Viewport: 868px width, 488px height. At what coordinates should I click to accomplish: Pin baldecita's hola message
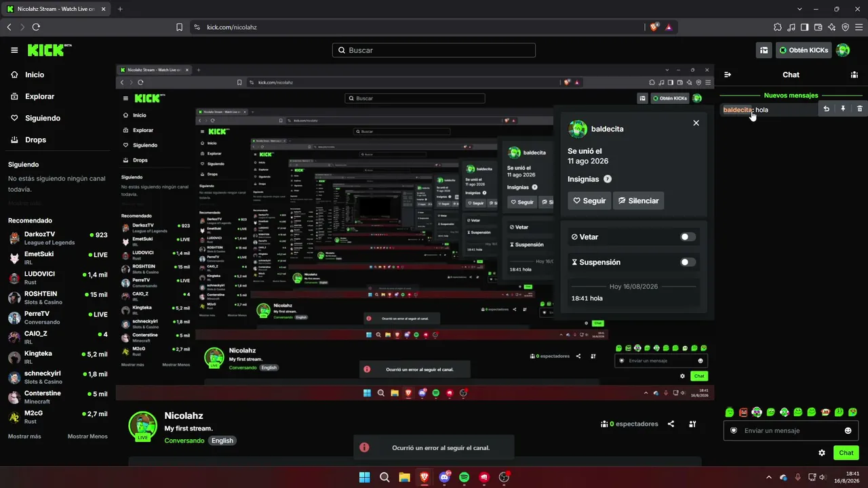coord(843,108)
